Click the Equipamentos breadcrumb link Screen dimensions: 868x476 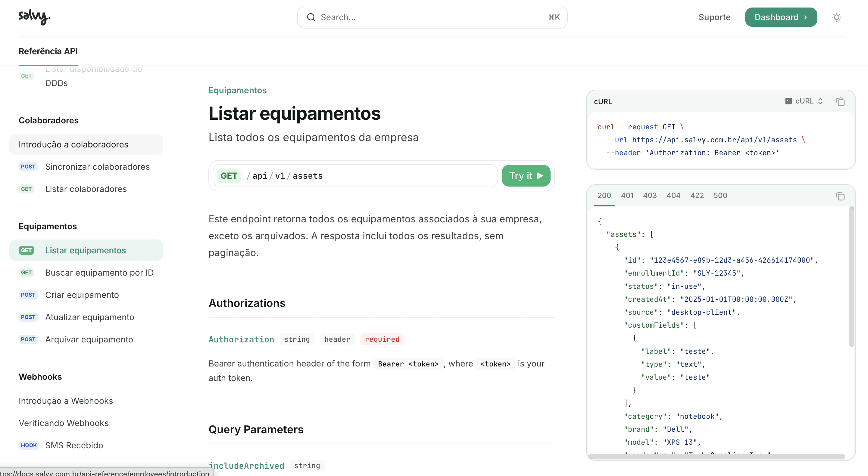237,90
